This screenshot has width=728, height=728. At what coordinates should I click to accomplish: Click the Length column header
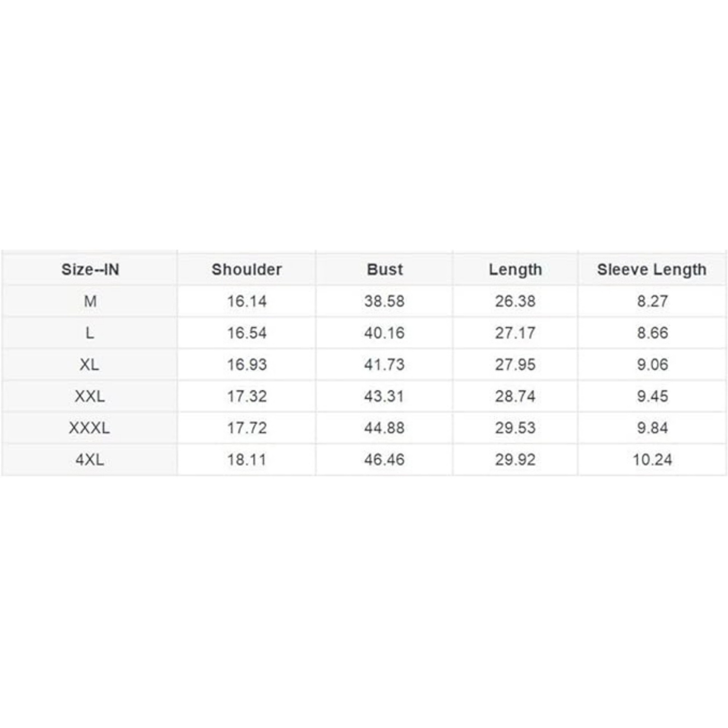[x=515, y=269]
